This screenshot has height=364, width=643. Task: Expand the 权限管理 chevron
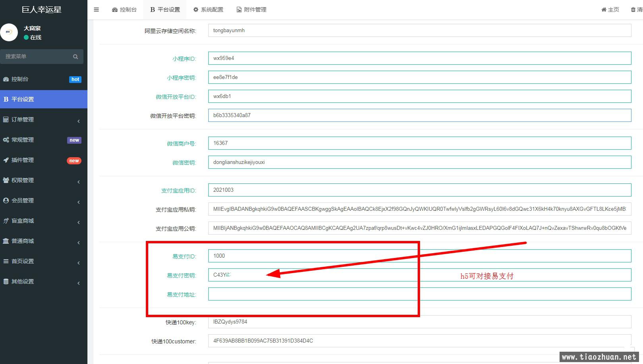[x=79, y=182]
